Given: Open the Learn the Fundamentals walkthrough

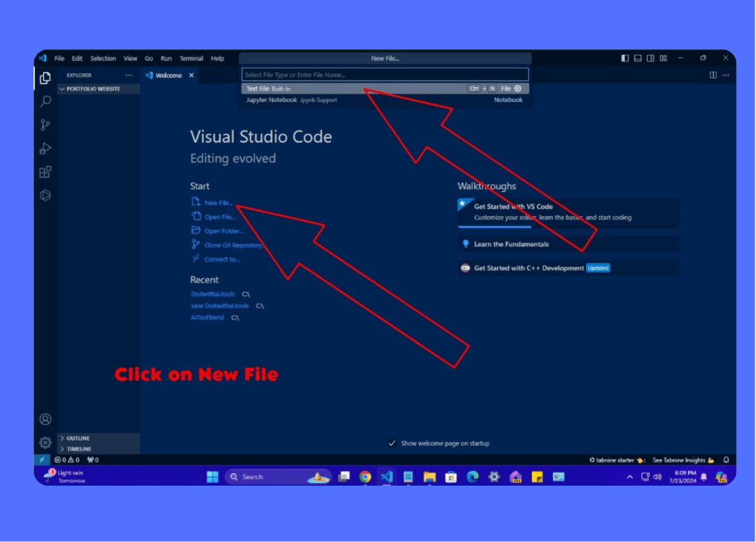Looking at the screenshot, I should coord(569,243).
